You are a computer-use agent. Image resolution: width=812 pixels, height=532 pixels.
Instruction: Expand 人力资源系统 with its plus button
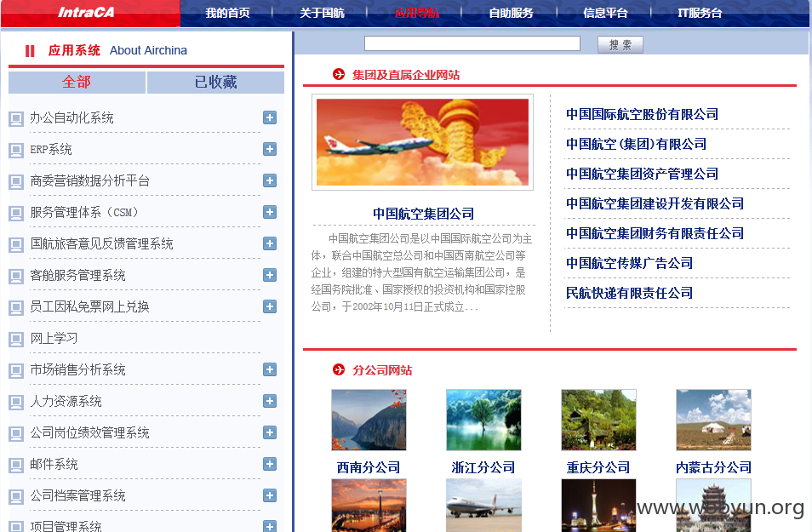[270, 401]
